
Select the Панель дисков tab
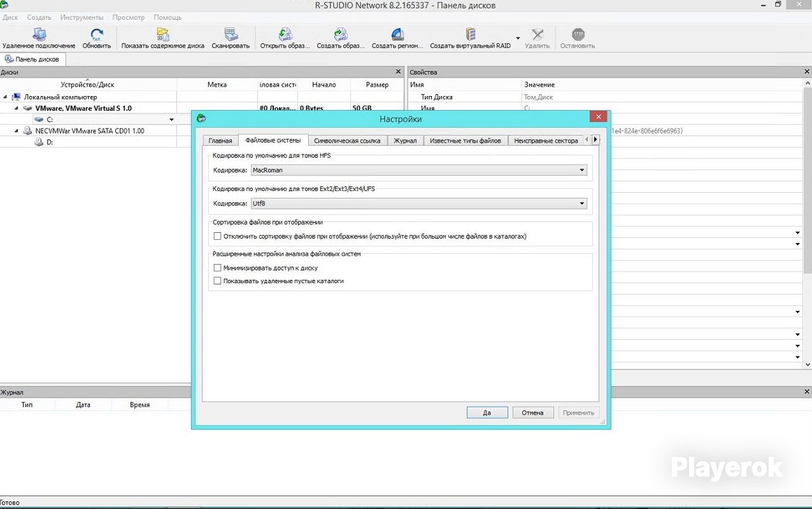[32, 59]
